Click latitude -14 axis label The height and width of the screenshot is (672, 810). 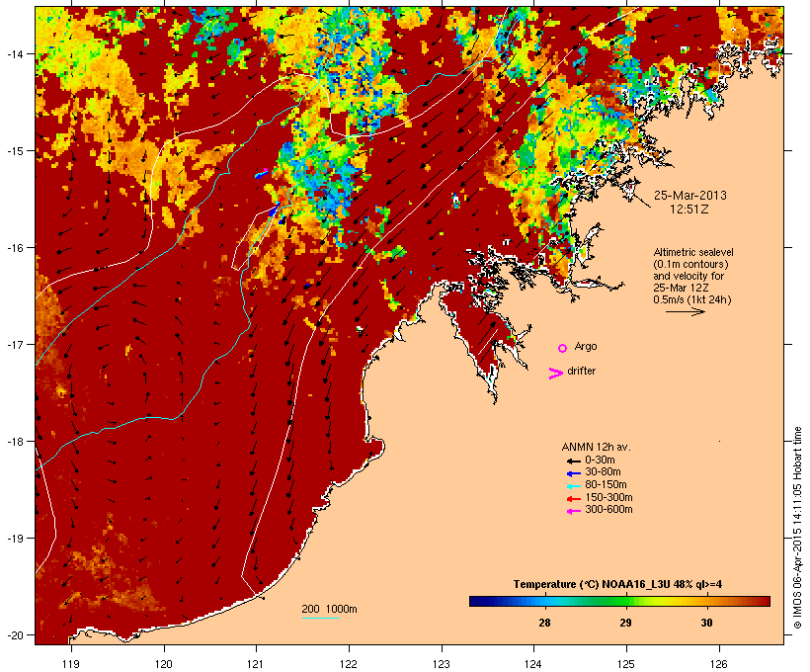coord(14,53)
